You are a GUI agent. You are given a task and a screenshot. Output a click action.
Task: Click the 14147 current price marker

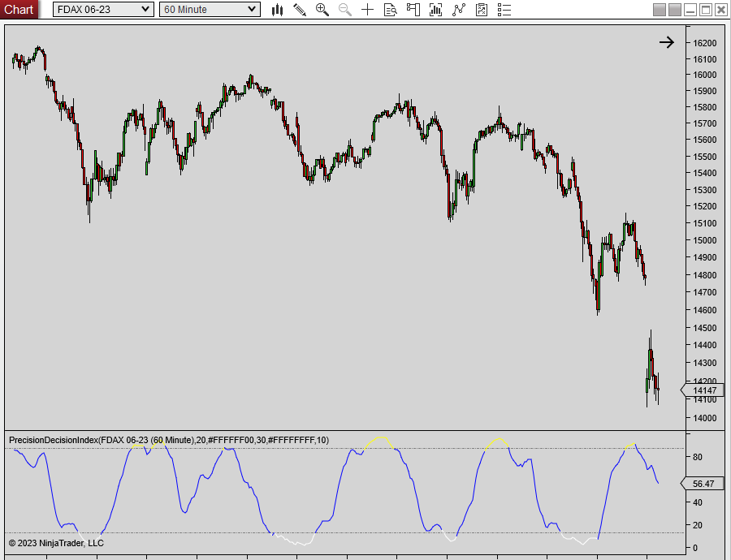(x=703, y=390)
